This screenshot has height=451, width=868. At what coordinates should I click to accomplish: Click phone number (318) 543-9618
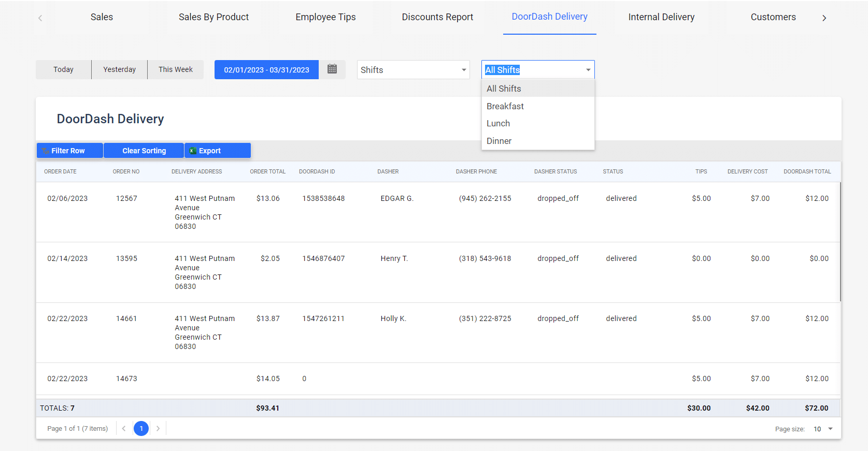point(485,258)
